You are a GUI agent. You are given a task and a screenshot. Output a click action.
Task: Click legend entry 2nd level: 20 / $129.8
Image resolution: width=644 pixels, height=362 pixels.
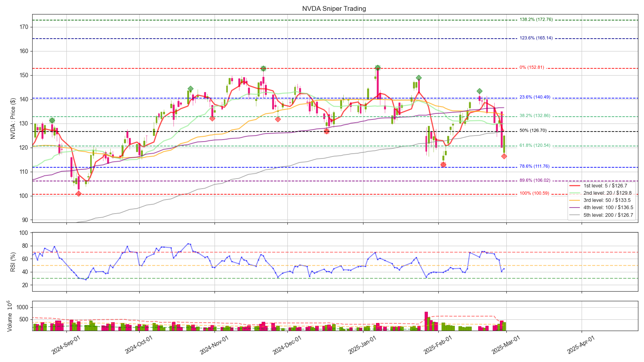tap(608, 193)
